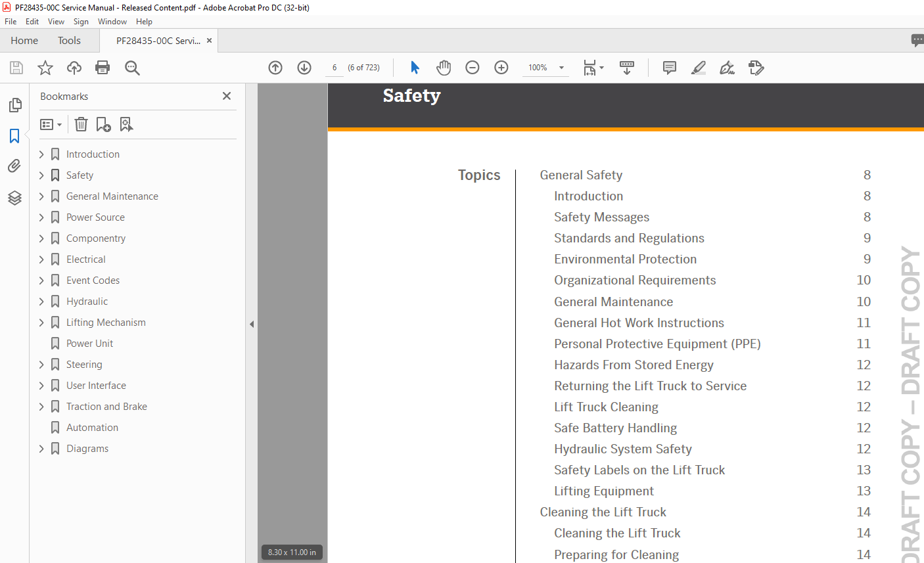This screenshot has width=924, height=563.
Task: Open the Edit menu
Action: coord(32,22)
